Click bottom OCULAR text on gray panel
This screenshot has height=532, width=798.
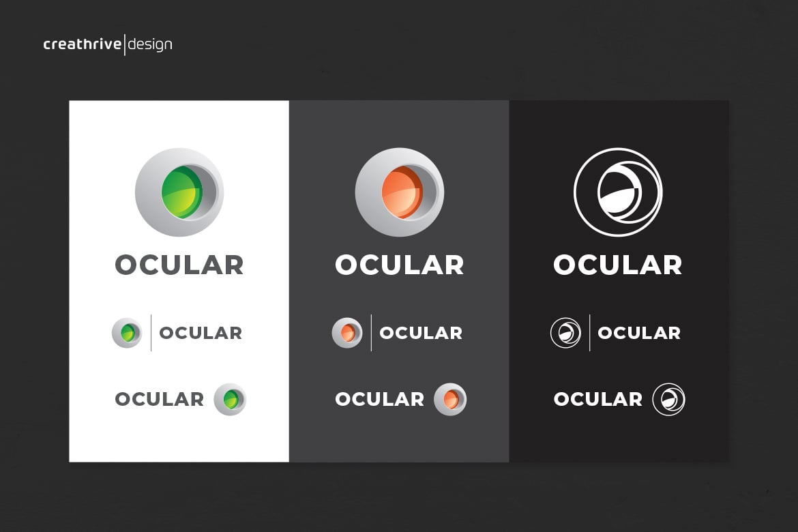pos(380,399)
